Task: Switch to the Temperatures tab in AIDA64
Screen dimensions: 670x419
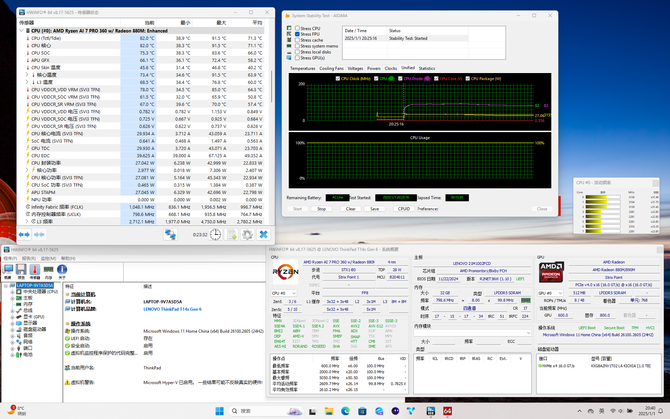Action: click(303, 68)
